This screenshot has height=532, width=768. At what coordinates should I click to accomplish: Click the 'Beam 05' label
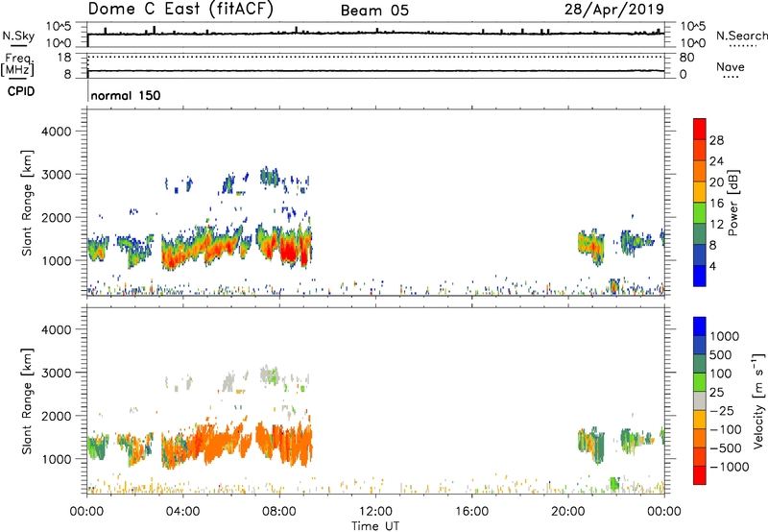point(374,11)
